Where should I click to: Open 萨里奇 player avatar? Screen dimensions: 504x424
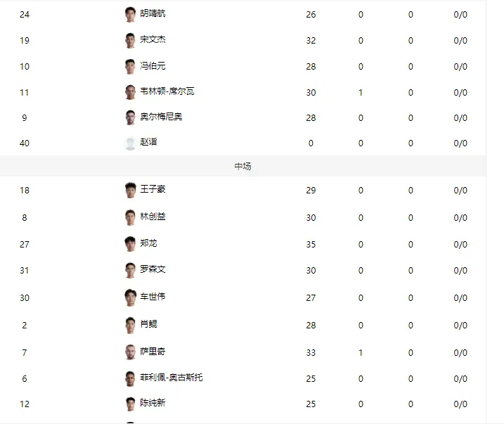pos(130,353)
